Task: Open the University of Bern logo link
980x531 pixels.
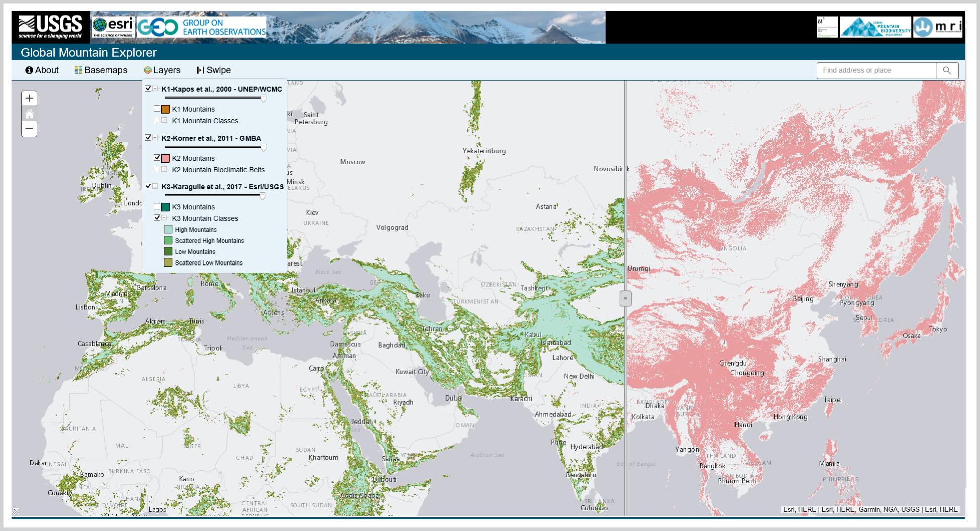Action: pos(827,27)
